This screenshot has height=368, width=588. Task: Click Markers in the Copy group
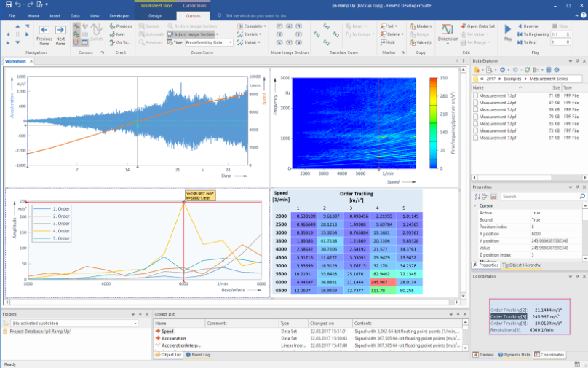[x=423, y=26]
